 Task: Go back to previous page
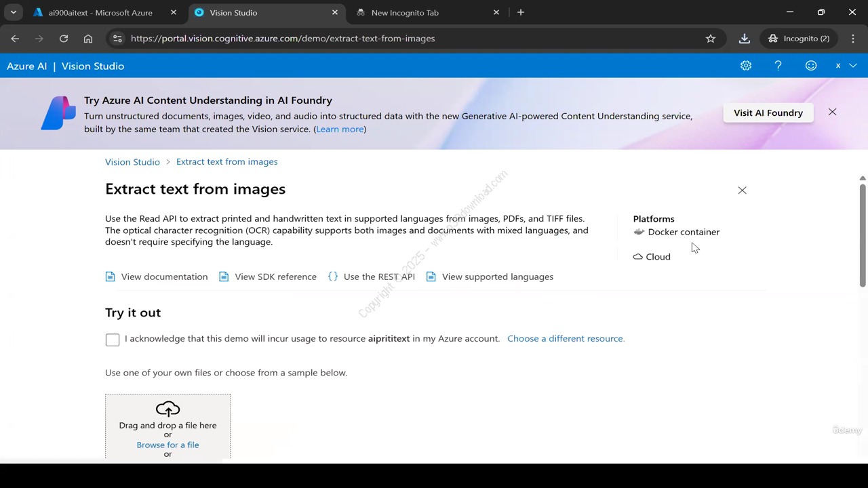point(15,39)
